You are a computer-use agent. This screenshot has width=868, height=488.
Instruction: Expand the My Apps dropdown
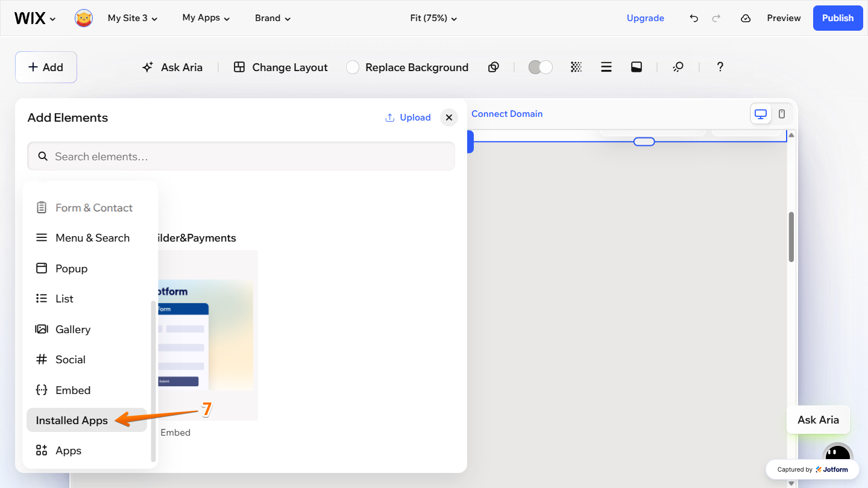[206, 18]
